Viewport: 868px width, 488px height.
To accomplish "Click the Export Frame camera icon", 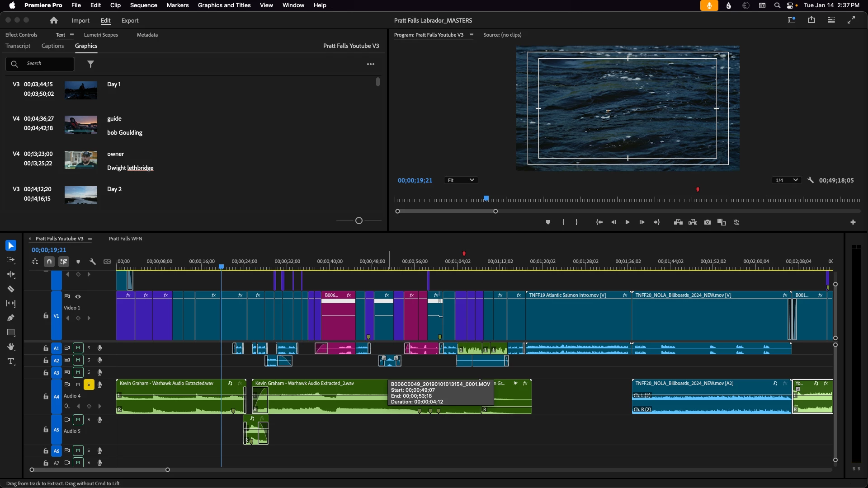I will (x=708, y=222).
